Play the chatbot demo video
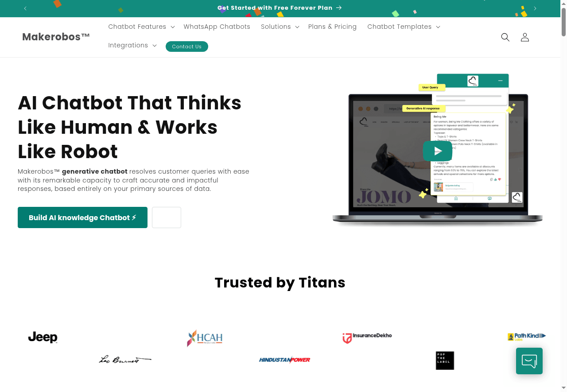Image resolution: width=567 pixels, height=392 pixels. (x=438, y=151)
